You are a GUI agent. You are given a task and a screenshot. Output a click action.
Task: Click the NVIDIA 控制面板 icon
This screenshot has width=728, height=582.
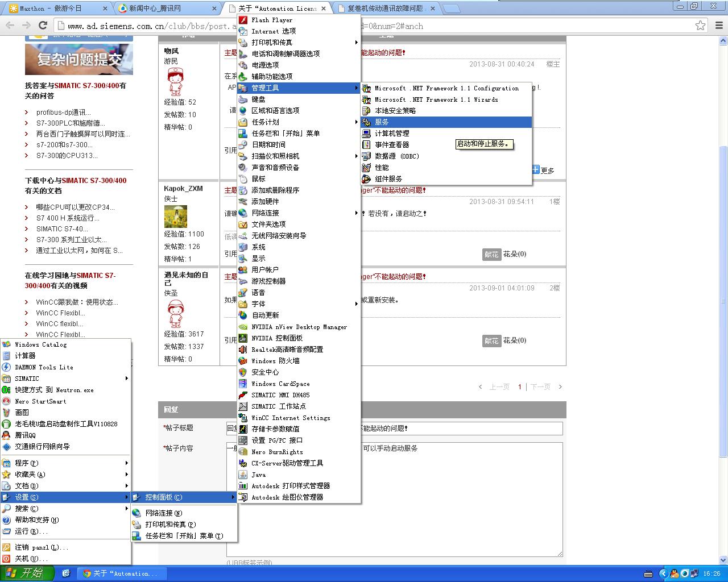click(x=243, y=338)
